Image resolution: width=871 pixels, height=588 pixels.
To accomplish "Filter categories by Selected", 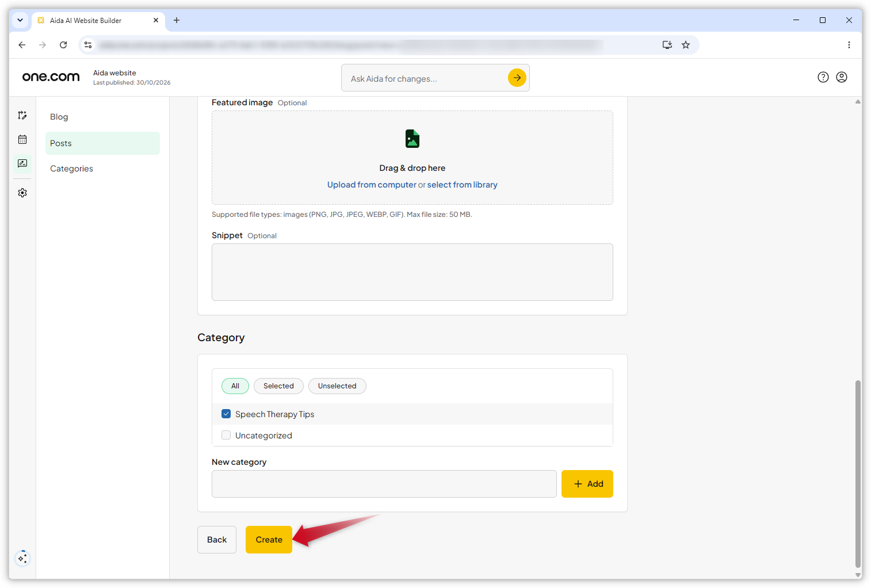I will point(278,386).
